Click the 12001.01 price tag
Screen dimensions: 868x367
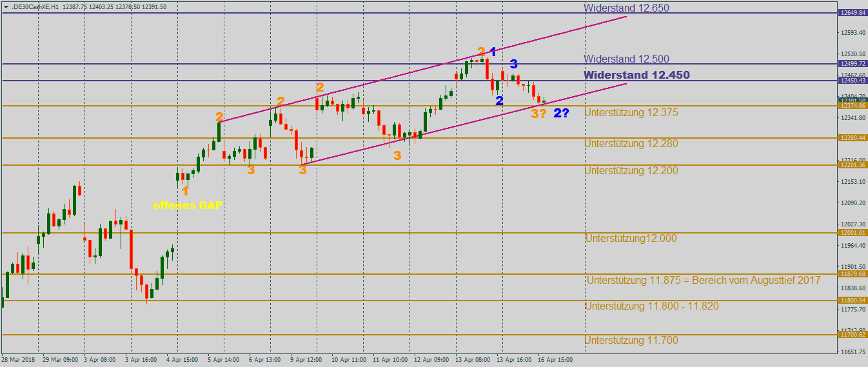pos(853,232)
